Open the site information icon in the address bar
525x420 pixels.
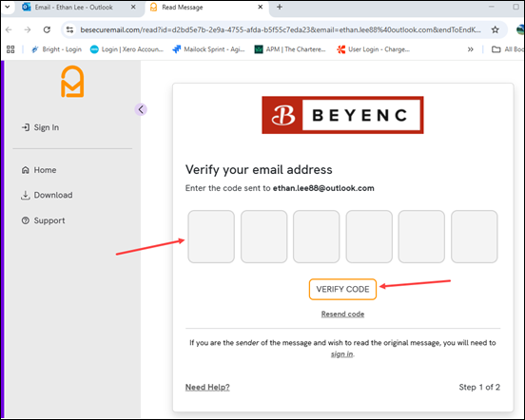69,29
